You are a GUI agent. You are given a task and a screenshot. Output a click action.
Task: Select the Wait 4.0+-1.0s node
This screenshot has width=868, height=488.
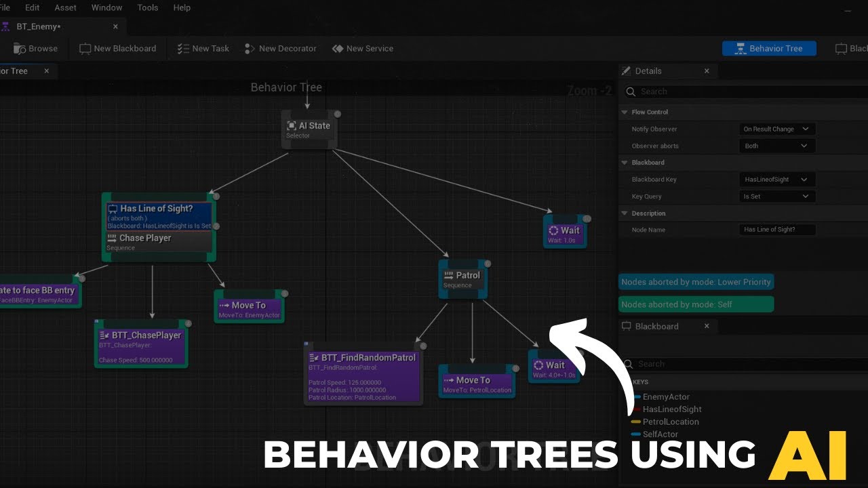click(554, 367)
